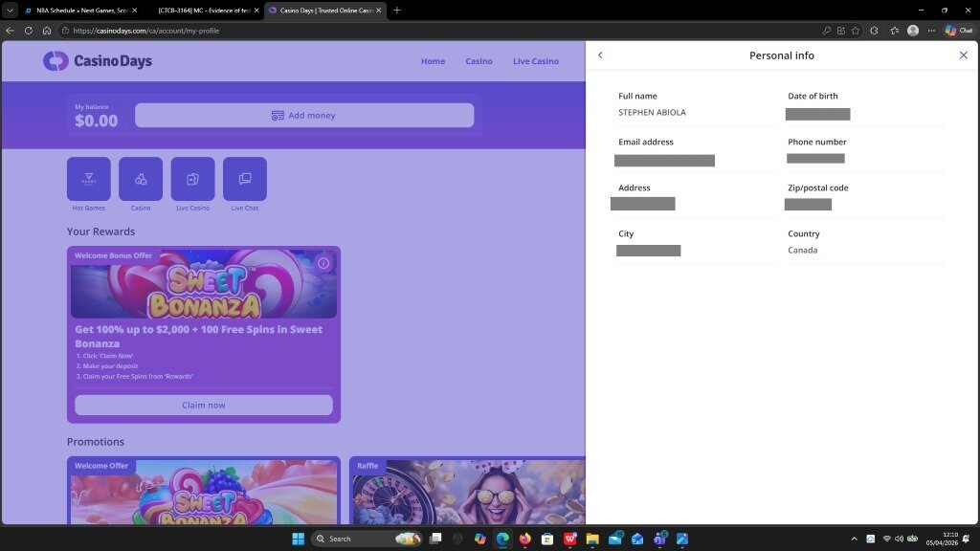The height and width of the screenshot is (551, 980).
Task: Click the Phone number field label
Action: [817, 142]
